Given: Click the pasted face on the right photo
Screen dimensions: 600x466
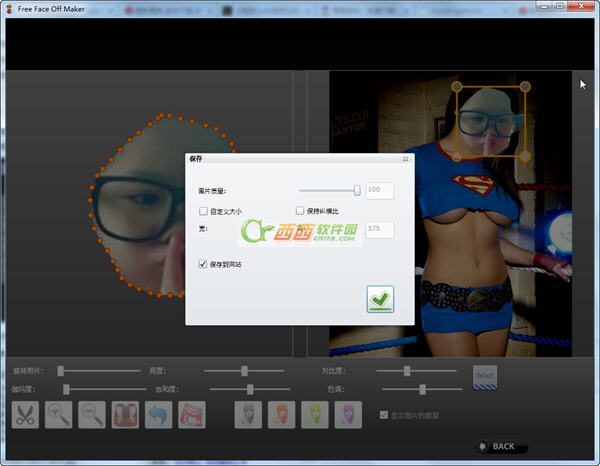Looking at the screenshot, I should point(489,122).
